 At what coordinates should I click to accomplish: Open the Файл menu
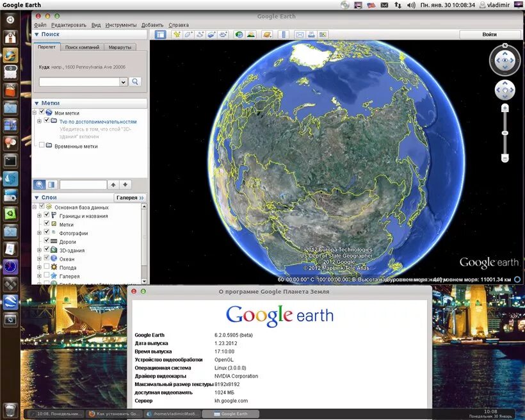[40, 25]
